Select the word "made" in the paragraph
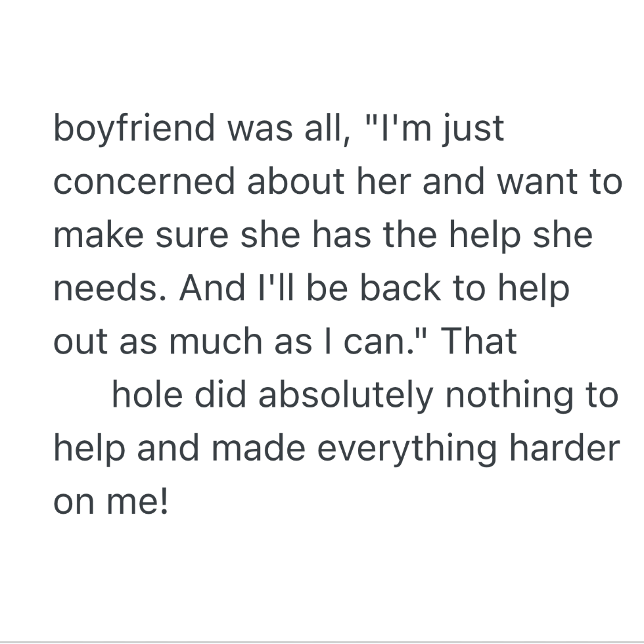 pyautogui.click(x=258, y=448)
